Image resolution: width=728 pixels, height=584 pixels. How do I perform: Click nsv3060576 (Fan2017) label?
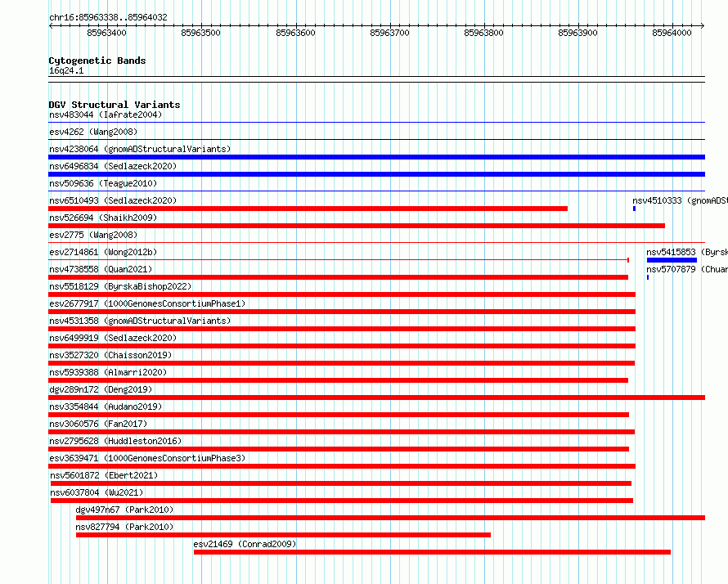coord(98,424)
